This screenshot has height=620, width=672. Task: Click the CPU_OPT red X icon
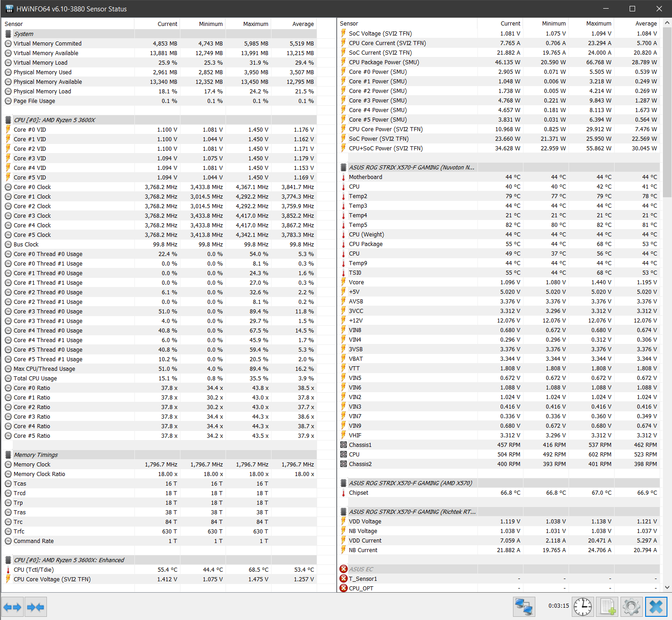(344, 588)
